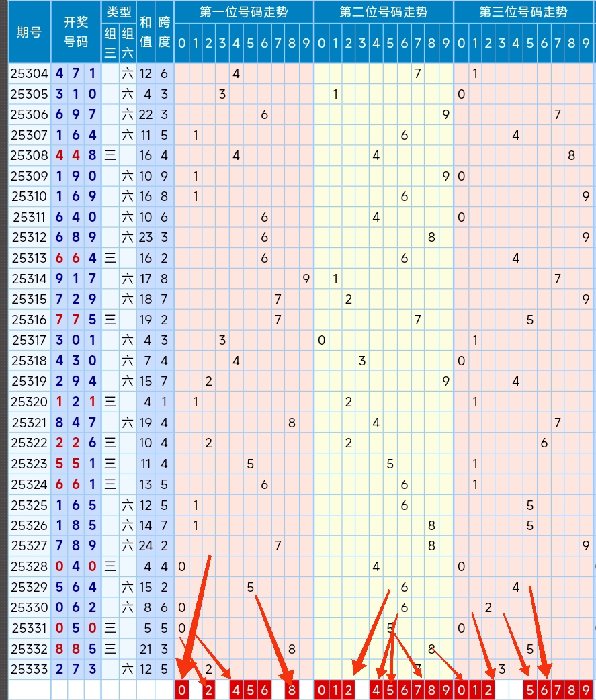This screenshot has width=596, height=700.
Task: Click third-position trend 2 in row 25330
Action: [488, 607]
